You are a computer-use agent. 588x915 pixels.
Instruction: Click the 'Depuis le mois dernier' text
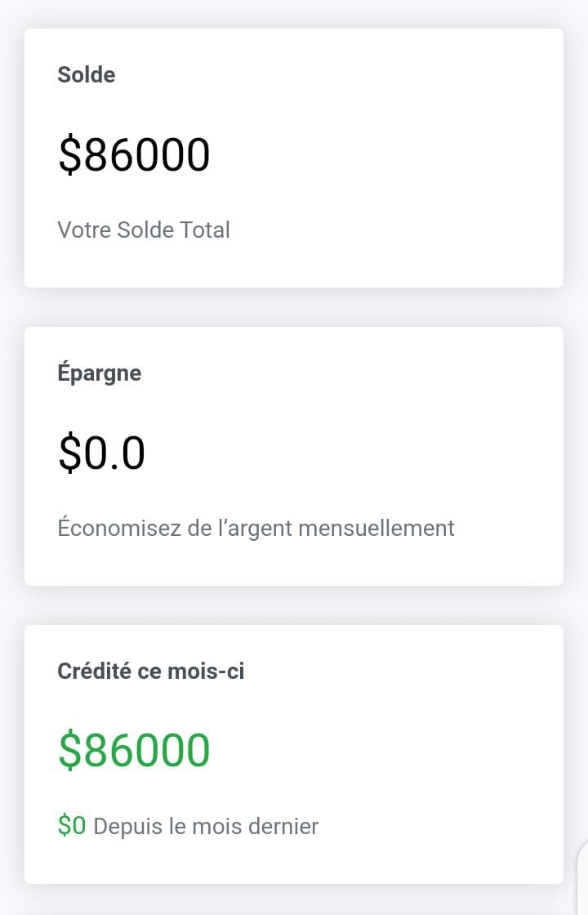tap(206, 827)
